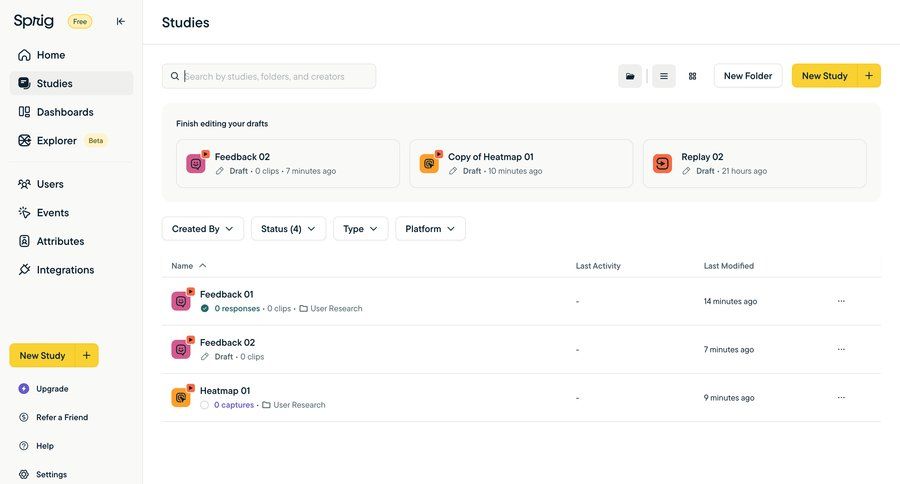Click the top New Study button

click(825, 76)
